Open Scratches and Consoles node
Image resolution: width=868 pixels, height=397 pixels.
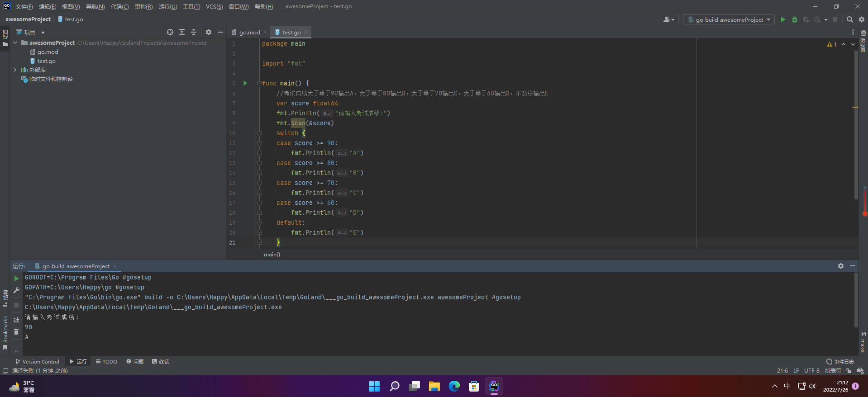51,79
